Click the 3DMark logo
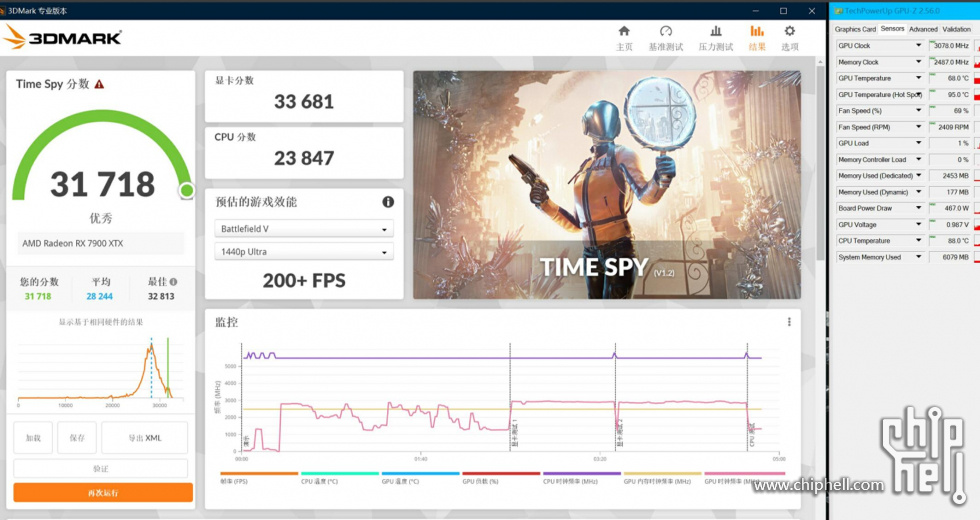This screenshot has width=980, height=520. (x=62, y=38)
